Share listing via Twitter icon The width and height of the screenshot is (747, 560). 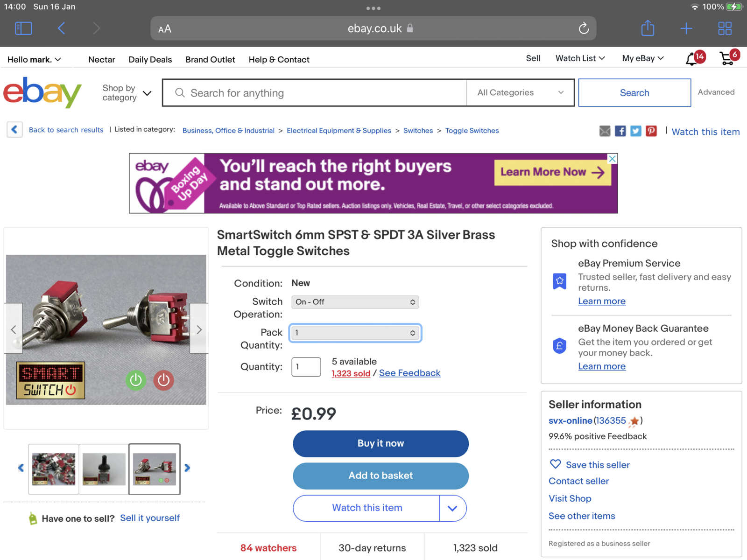click(x=635, y=131)
